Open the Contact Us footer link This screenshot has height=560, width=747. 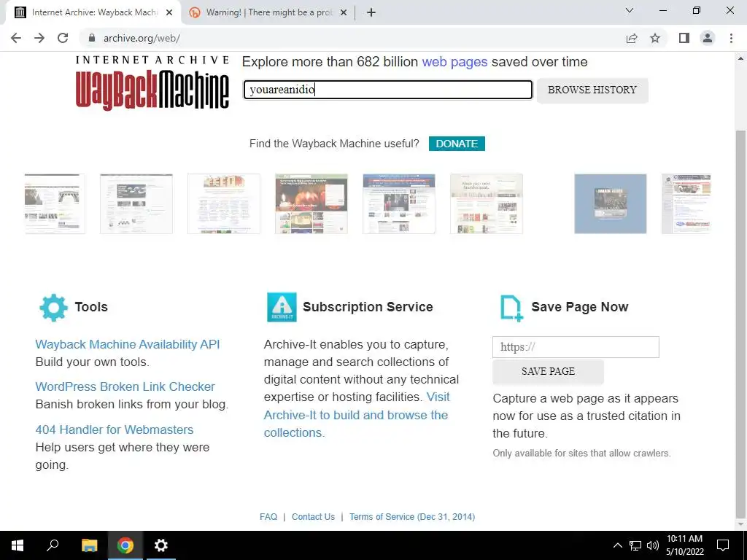coord(313,517)
